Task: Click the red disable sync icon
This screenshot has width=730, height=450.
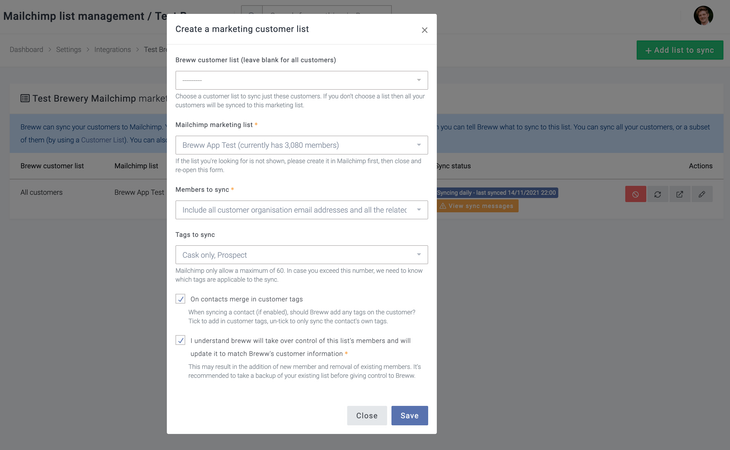Action: [635, 193]
